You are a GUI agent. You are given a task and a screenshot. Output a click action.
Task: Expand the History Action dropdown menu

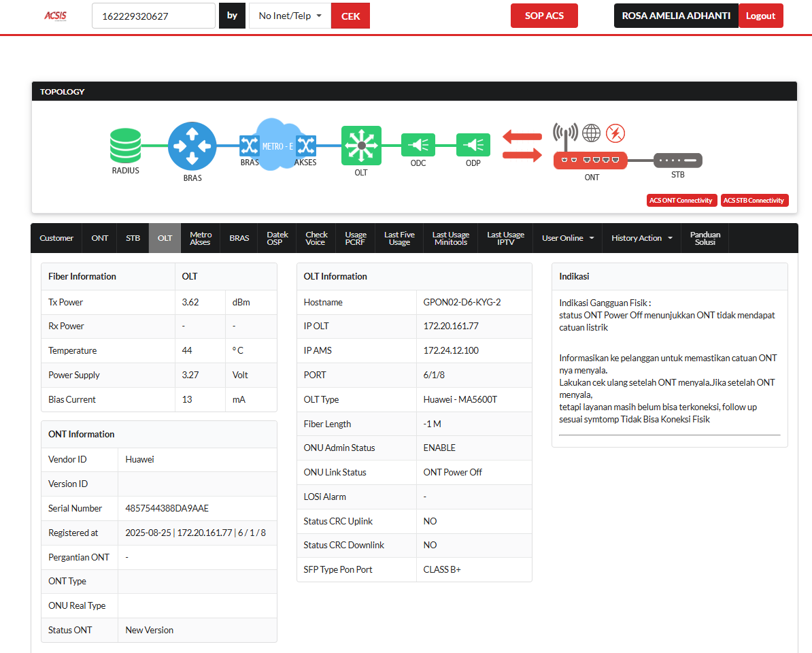coord(641,238)
